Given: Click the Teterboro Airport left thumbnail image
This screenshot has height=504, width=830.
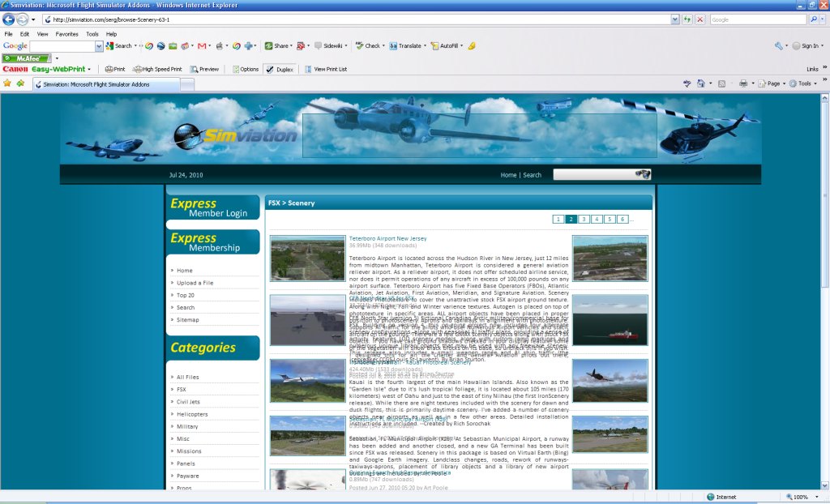Looking at the screenshot, I should click(307, 258).
